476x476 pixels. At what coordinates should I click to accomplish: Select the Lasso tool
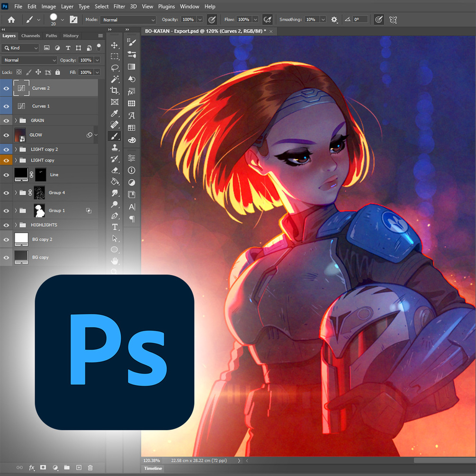point(115,68)
